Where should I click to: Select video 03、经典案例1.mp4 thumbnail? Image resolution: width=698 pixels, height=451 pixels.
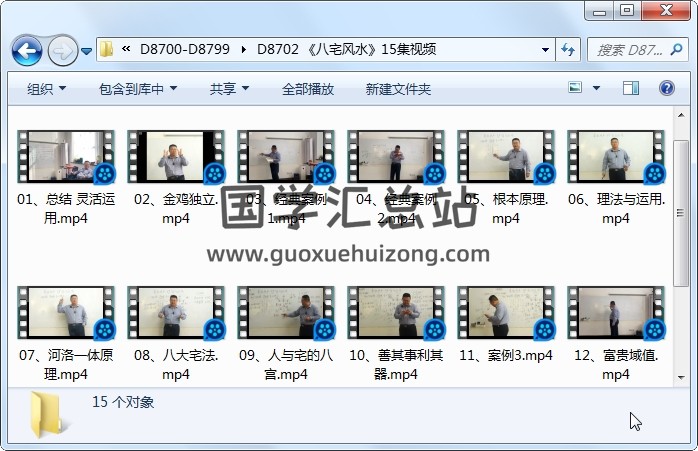pyautogui.click(x=286, y=157)
